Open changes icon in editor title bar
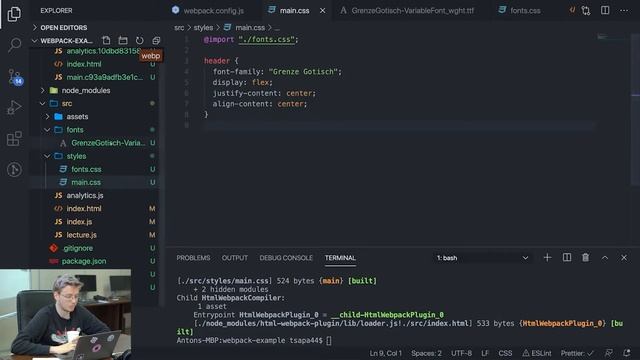 [x=586, y=11]
